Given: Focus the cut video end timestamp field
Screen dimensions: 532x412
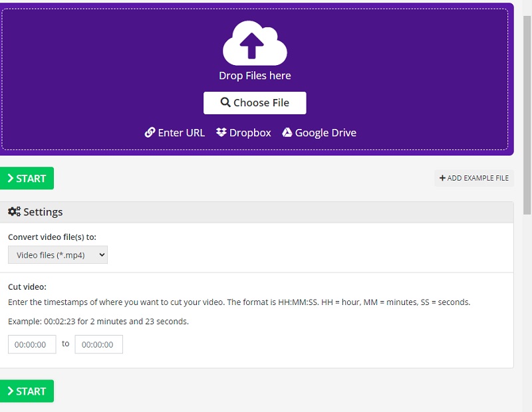Looking at the screenshot, I should click(x=98, y=344).
